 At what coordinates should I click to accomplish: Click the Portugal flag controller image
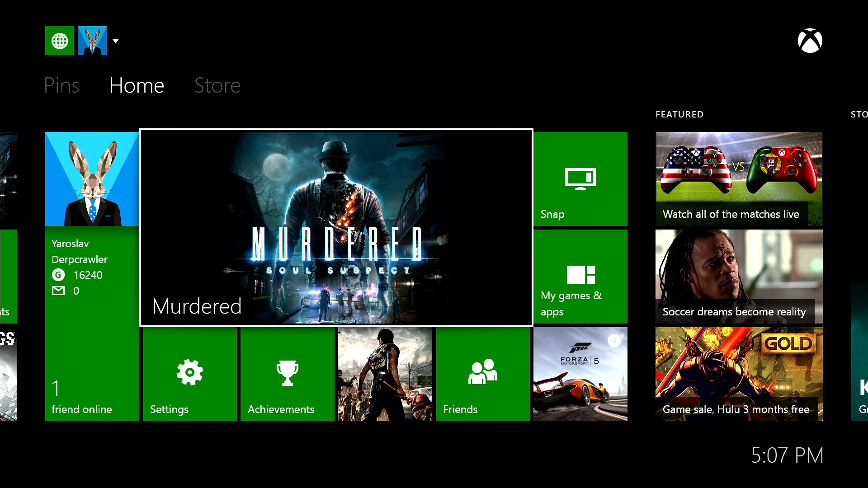pos(782,169)
